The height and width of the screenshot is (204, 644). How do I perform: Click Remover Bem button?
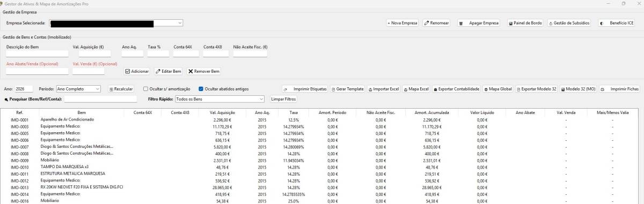pos(204,71)
